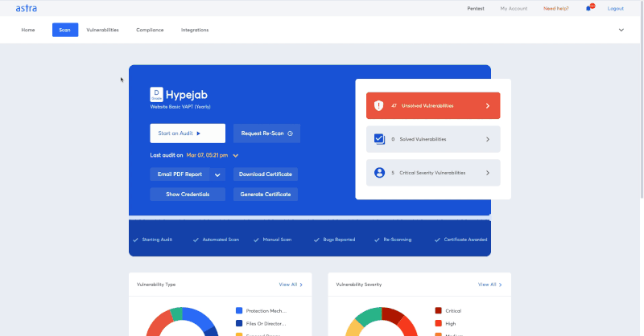Screen dimensions: 644x336
Task: Click the Request Re-Scan button
Action: click(x=266, y=133)
